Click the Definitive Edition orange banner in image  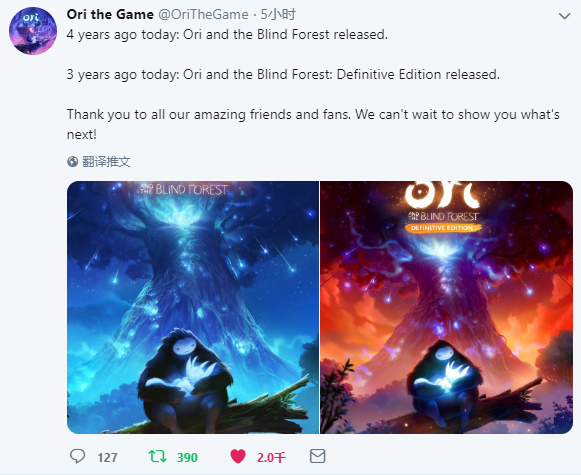point(443,228)
